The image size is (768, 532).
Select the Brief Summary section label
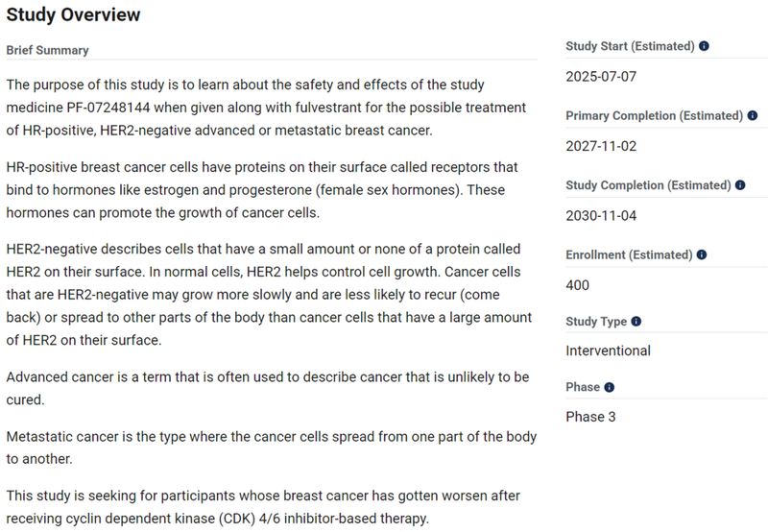[x=47, y=50]
